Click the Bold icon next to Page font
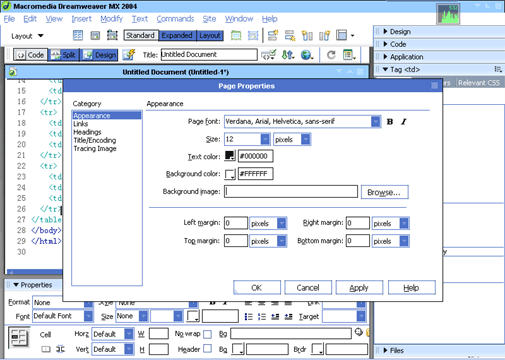 click(x=390, y=122)
